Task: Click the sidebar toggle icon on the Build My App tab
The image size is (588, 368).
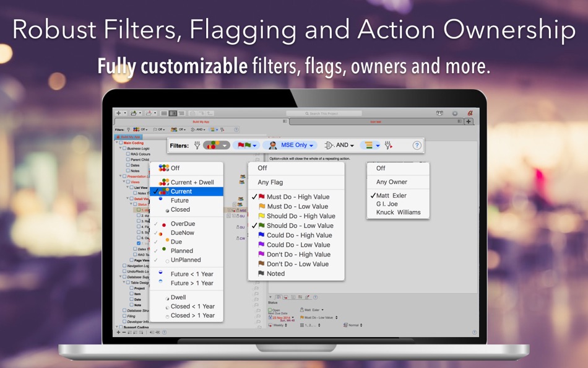Action: pos(285,121)
